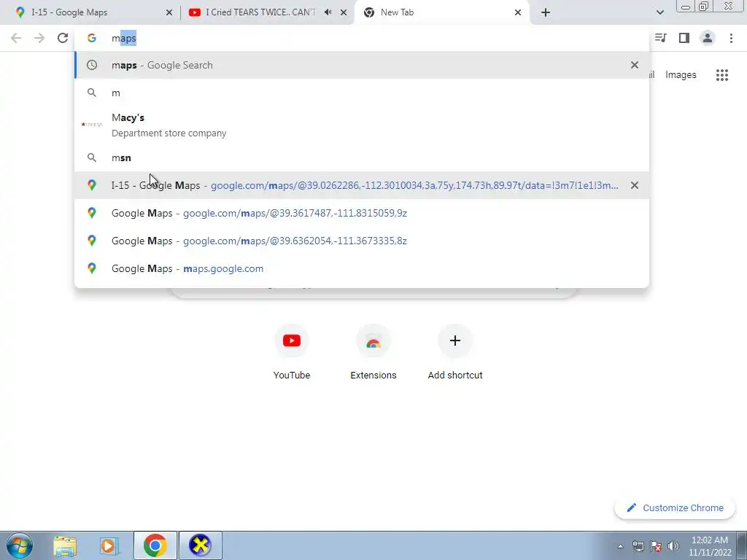This screenshot has height=560, width=747.
Task: Close the YouTube video tab
Action: 344,12
